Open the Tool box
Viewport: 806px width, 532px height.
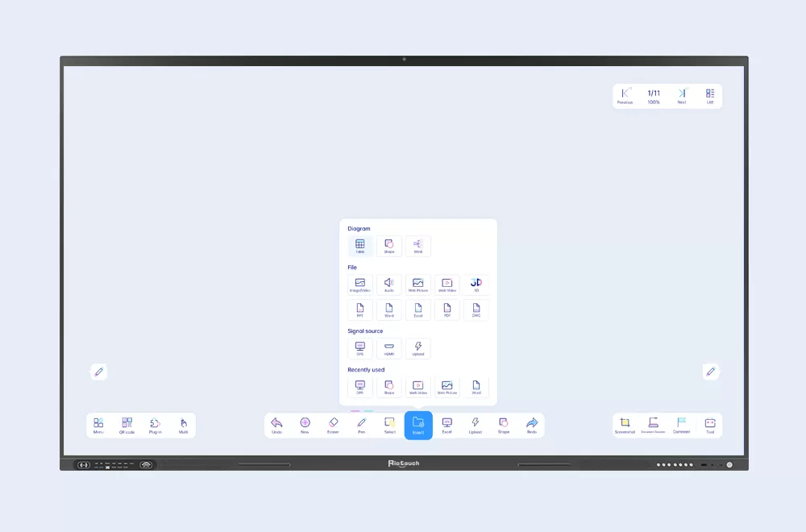coord(710,426)
